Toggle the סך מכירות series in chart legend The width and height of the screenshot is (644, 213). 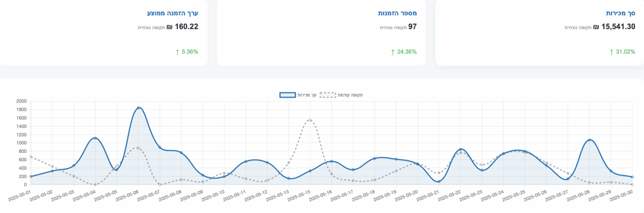(307, 95)
